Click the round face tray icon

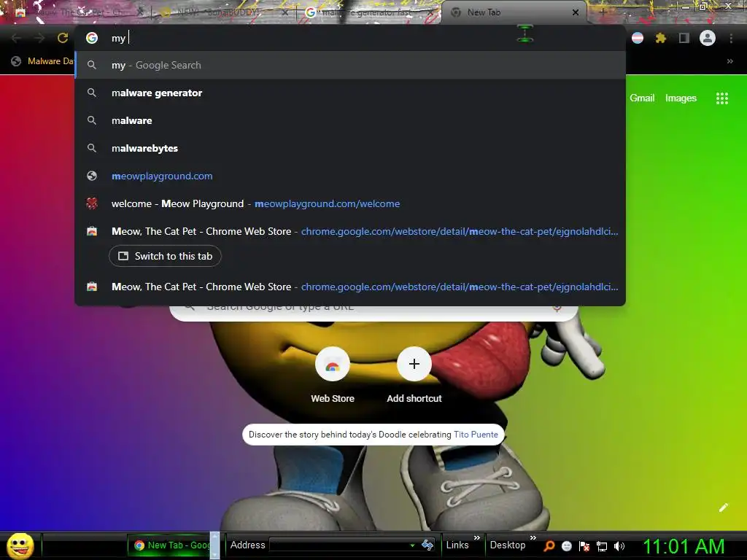click(x=566, y=545)
